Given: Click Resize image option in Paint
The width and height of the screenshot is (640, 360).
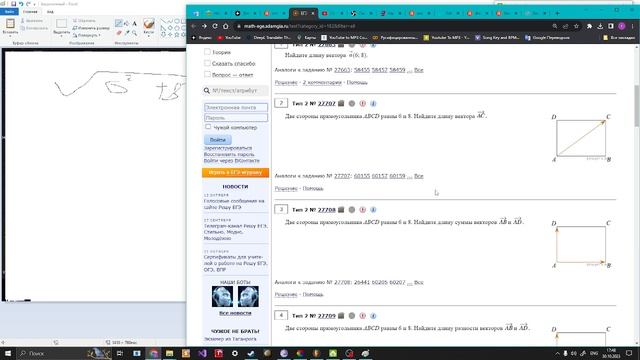Looking at the screenshot, I should 91,28.
